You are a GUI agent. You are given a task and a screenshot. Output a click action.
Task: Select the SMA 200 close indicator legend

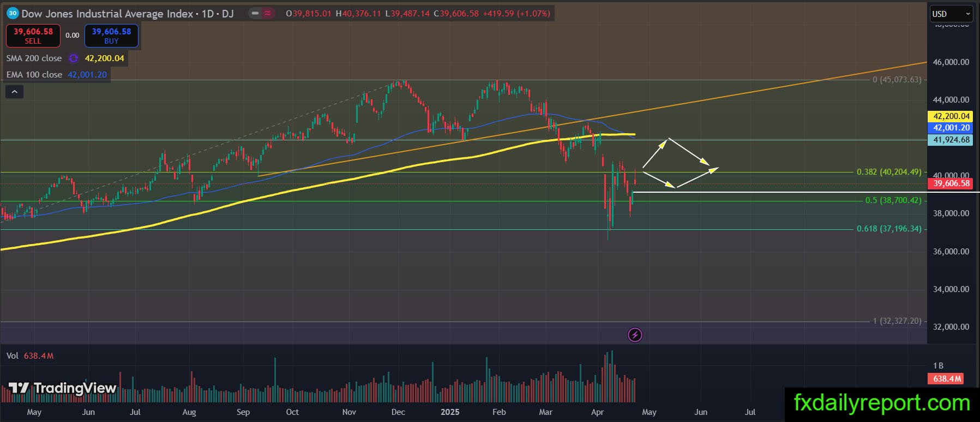pyautogui.click(x=34, y=58)
